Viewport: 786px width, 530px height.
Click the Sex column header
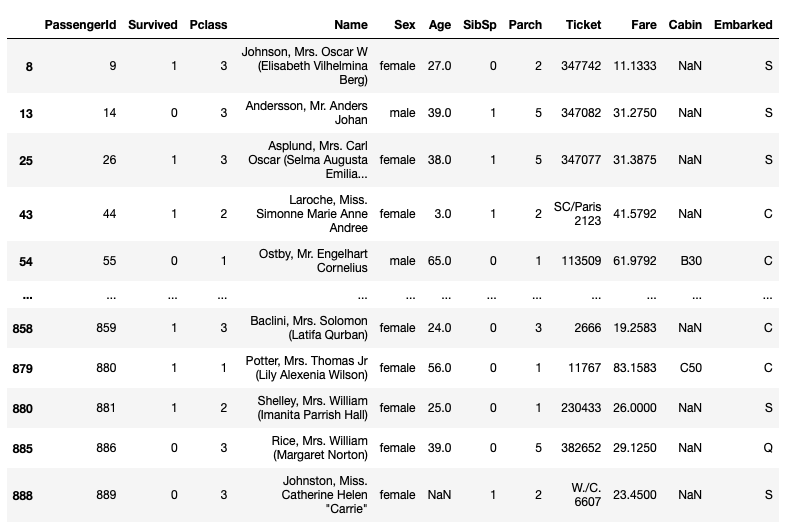tap(405, 25)
